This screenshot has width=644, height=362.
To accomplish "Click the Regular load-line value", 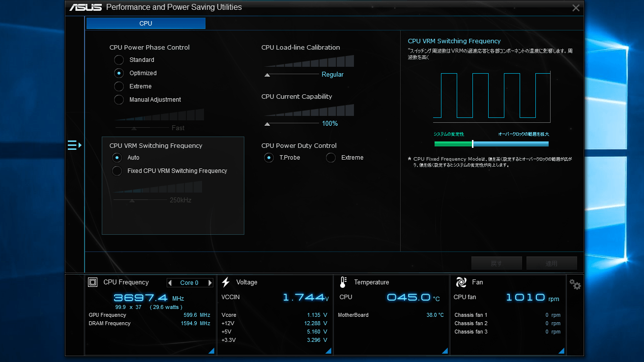I will pyautogui.click(x=333, y=75).
